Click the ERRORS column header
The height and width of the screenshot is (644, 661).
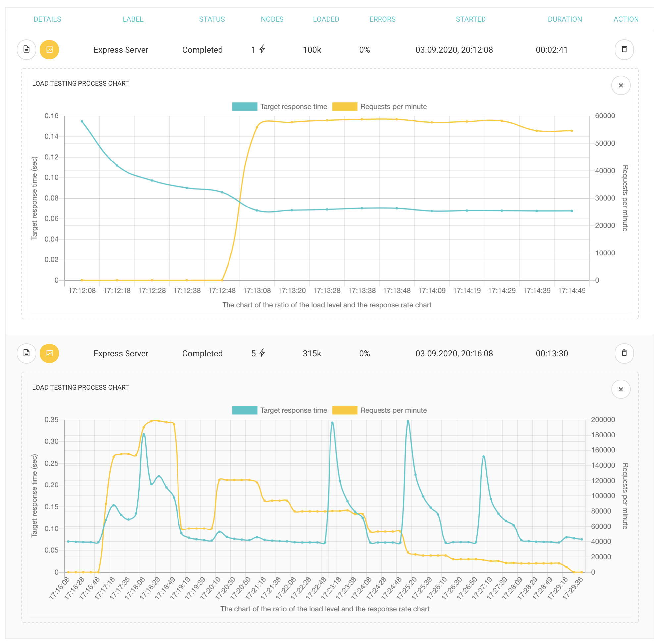coord(382,19)
